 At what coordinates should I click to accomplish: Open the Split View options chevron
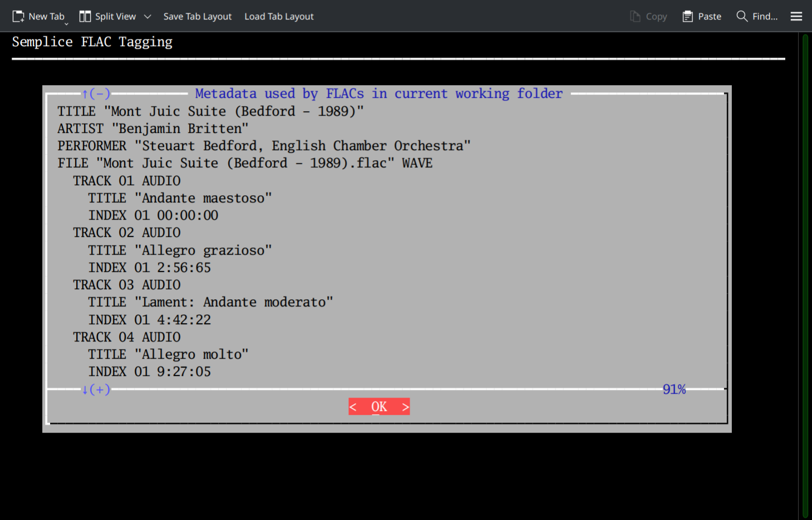click(x=147, y=16)
